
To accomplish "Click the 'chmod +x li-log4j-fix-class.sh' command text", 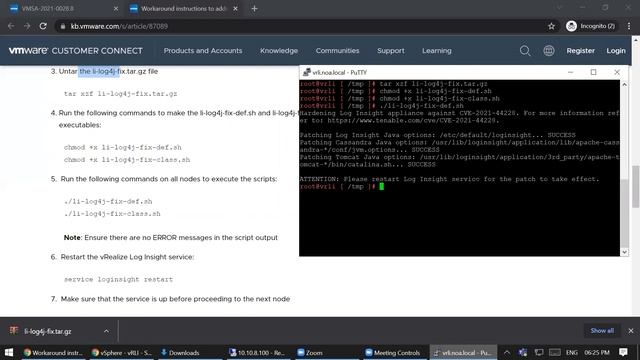I will [127, 160].
